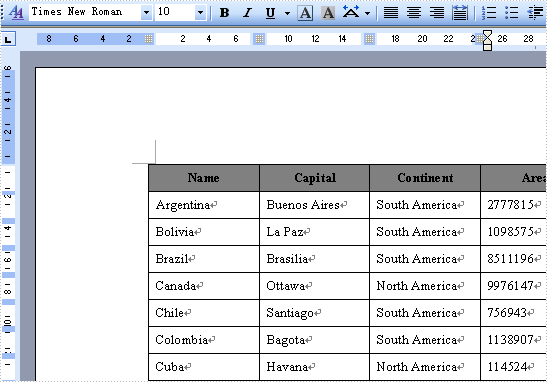Click the Brasilia cell

point(314,259)
